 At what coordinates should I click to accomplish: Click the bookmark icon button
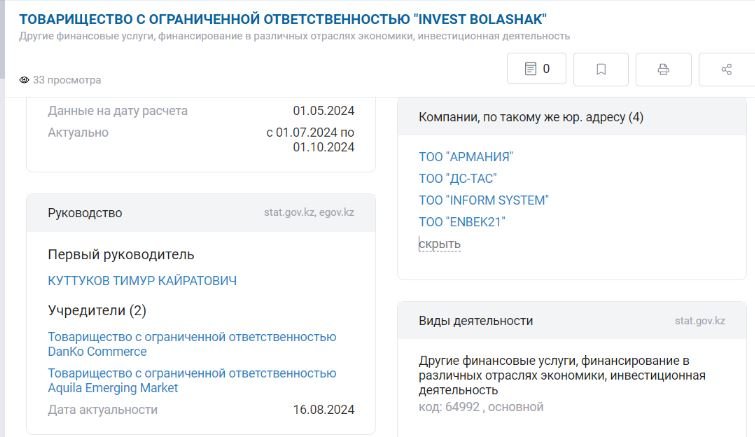tap(601, 69)
